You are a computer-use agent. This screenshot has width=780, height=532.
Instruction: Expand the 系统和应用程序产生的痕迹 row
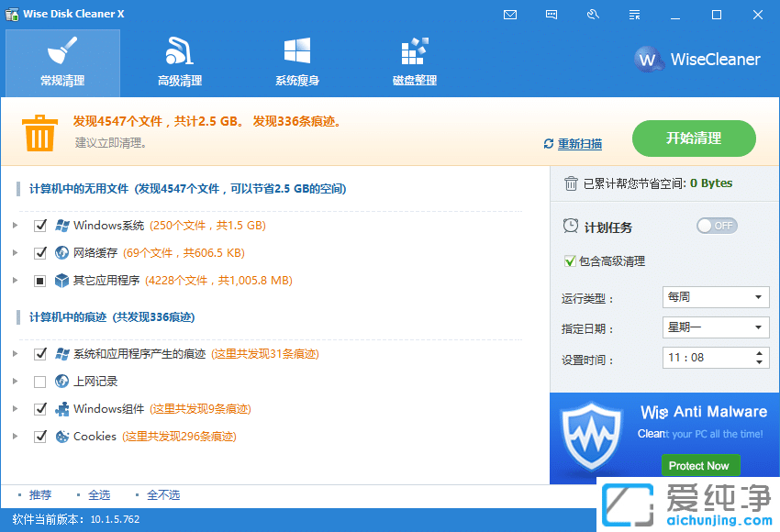point(16,354)
